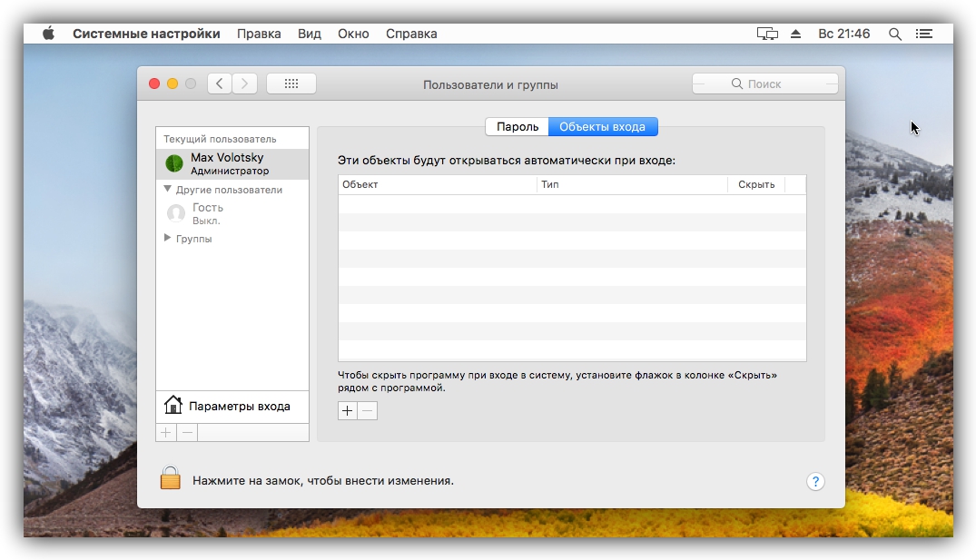Minimize the window with yellow button

[173, 84]
